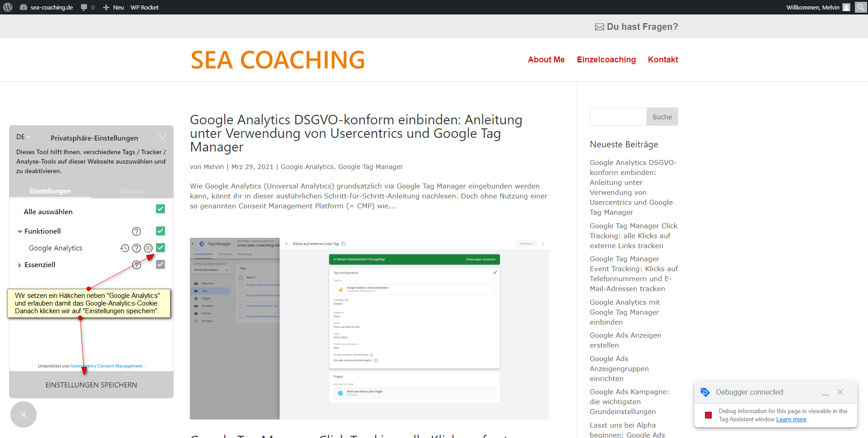
Task: Click the author link Melvin
Action: coord(214,167)
